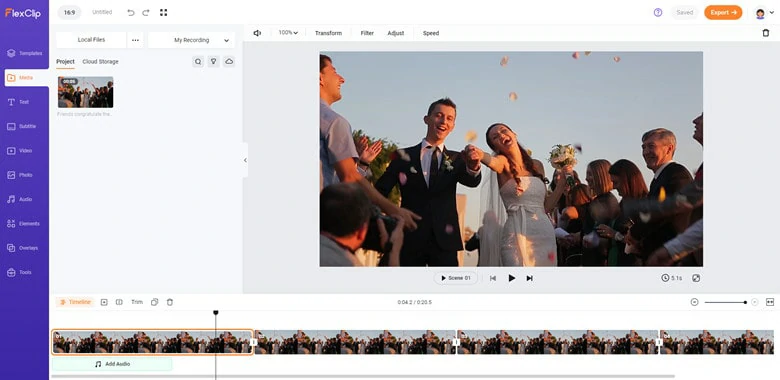780x380 pixels.
Task: Expand the My Recording dropdown
Action: [191, 40]
